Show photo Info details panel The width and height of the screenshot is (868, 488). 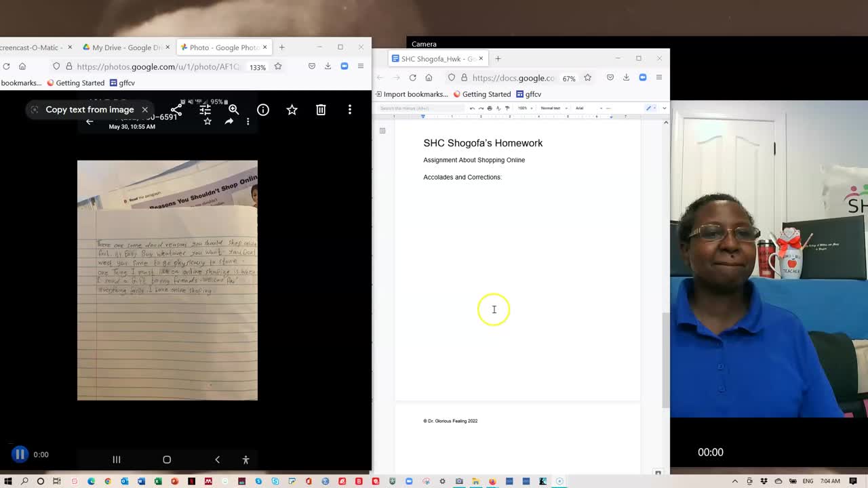click(263, 110)
